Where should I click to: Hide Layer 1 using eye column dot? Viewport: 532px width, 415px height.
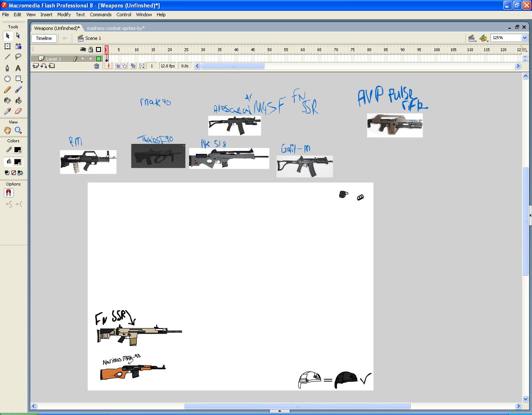(83, 59)
